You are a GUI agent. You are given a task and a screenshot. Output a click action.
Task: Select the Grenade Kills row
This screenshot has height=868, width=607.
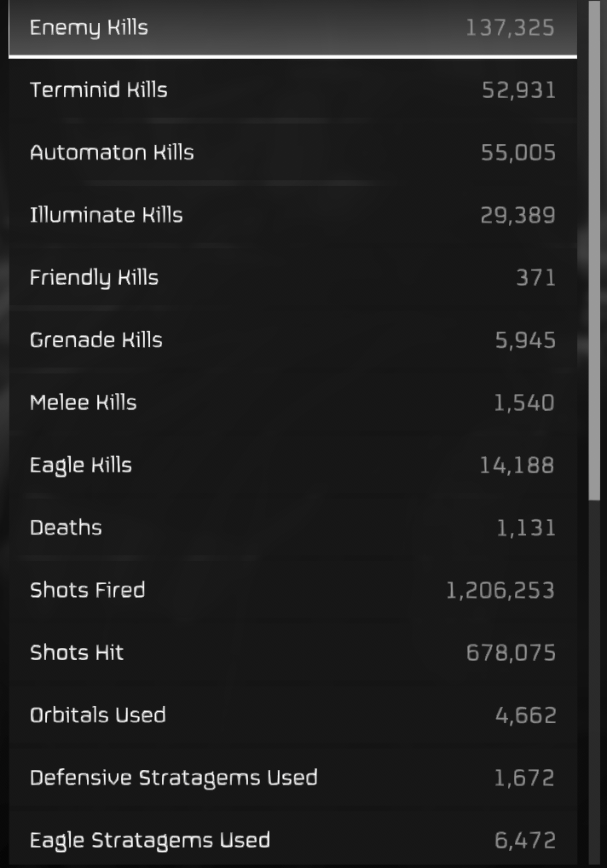tap(292, 340)
